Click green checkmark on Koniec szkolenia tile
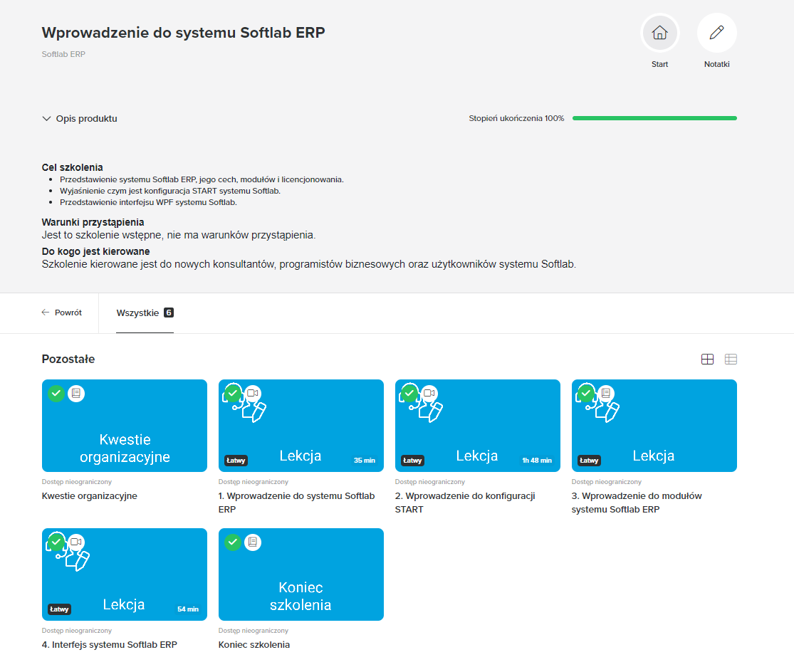This screenshot has width=794, height=672. tap(233, 542)
